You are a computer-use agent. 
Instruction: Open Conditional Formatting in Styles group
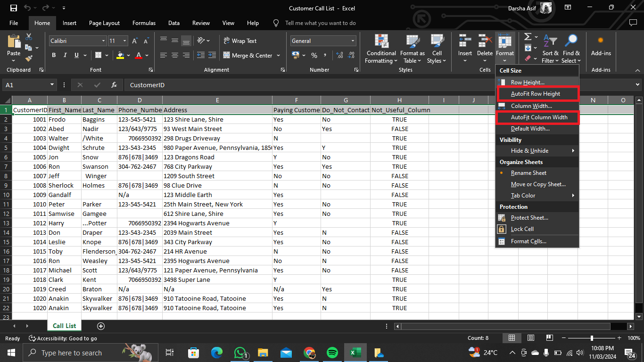pyautogui.click(x=381, y=49)
